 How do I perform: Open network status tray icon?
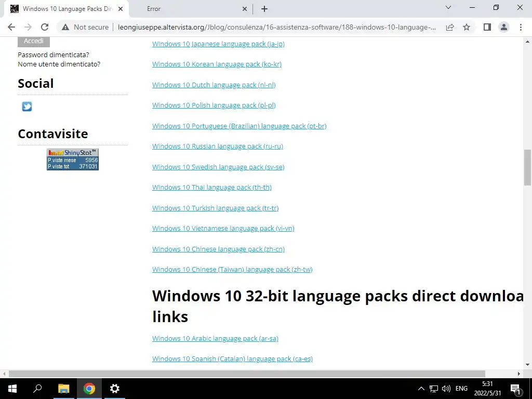434,389
